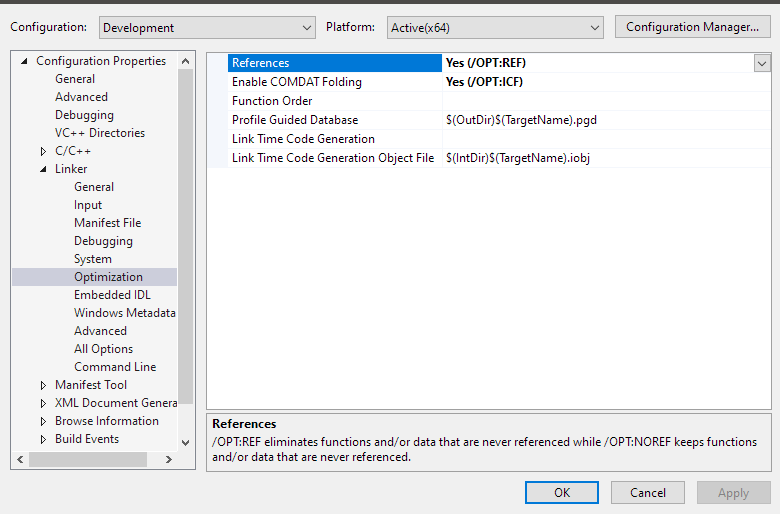Select Optimization under Linker
This screenshot has width=780, height=514.
click(x=108, y=277)
